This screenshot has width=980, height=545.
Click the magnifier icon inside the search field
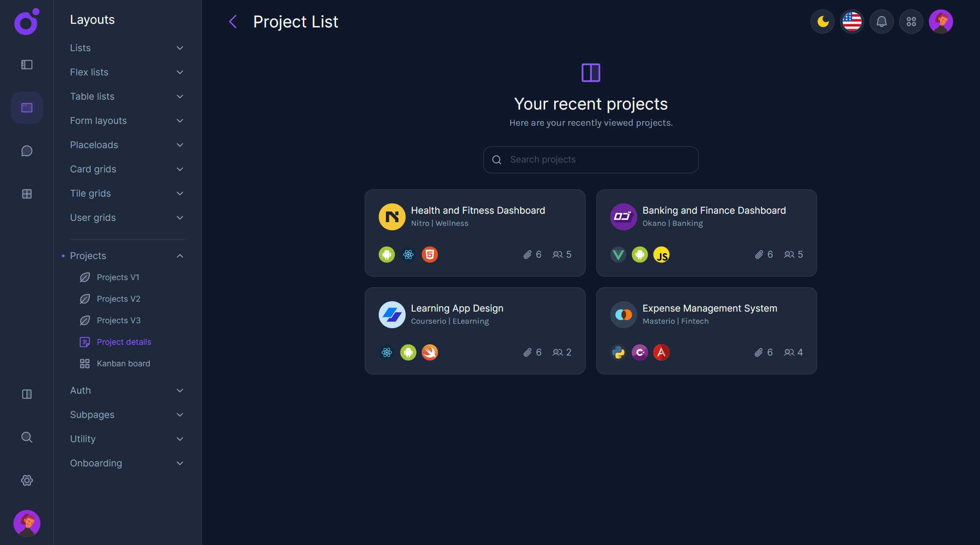click(496, 159)
